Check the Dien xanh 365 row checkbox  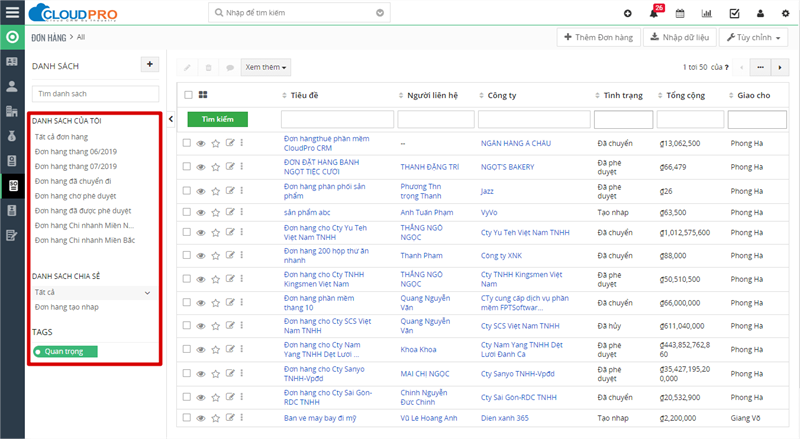tap(187, 418)
